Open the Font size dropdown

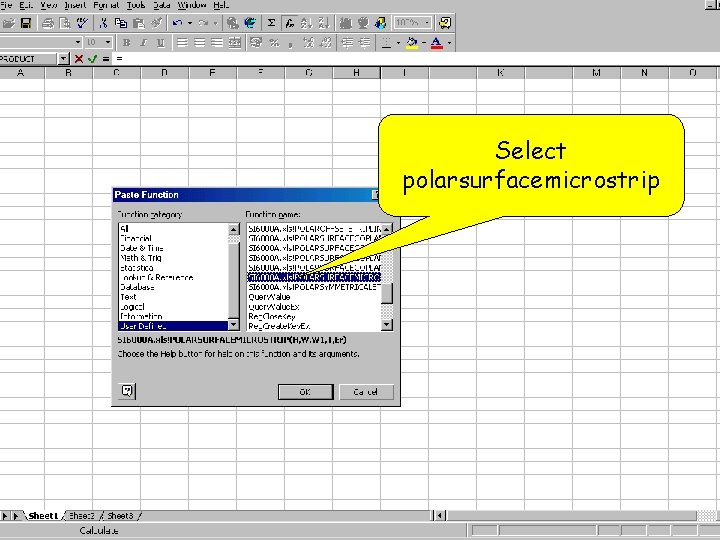(x=108, y=43)
